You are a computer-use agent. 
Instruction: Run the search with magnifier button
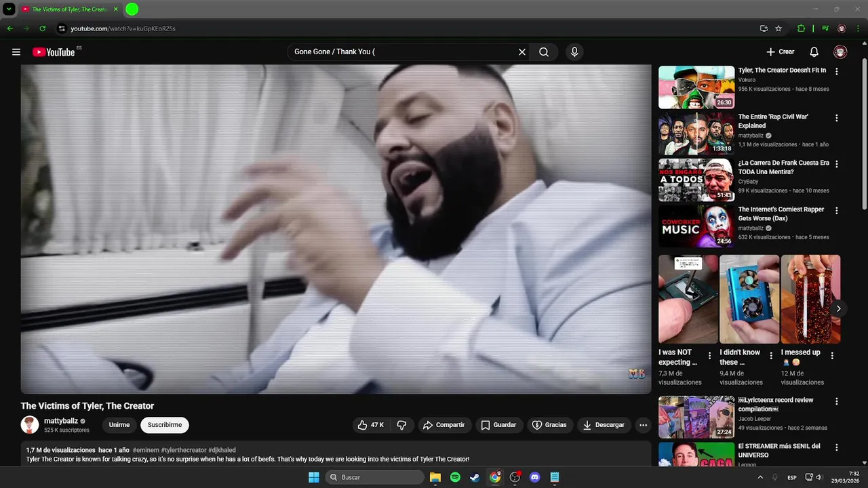[x=544, y=52]
